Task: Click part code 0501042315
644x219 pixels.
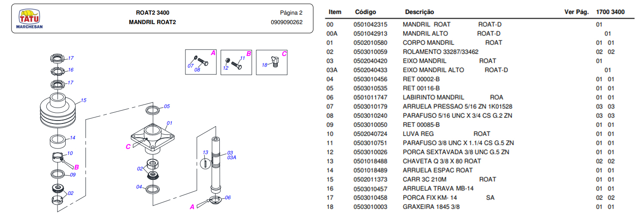Action: 370,25
